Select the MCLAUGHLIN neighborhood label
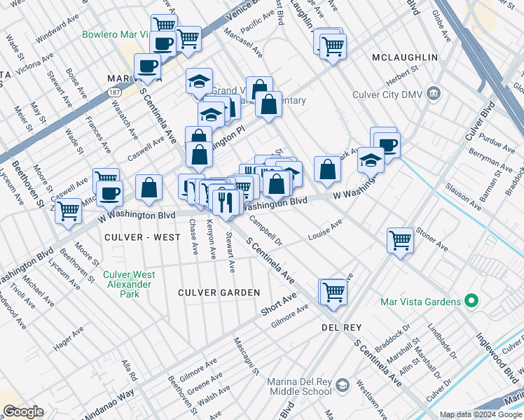 tap(405, 57)
